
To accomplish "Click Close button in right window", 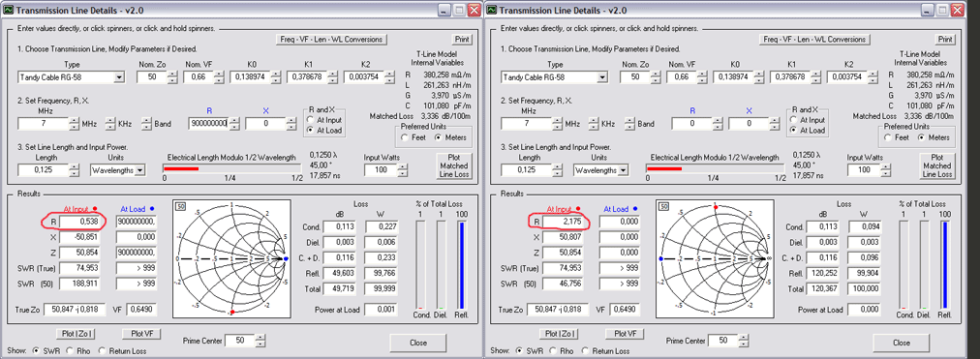I will pyautogui.click(x=902, y=343).
